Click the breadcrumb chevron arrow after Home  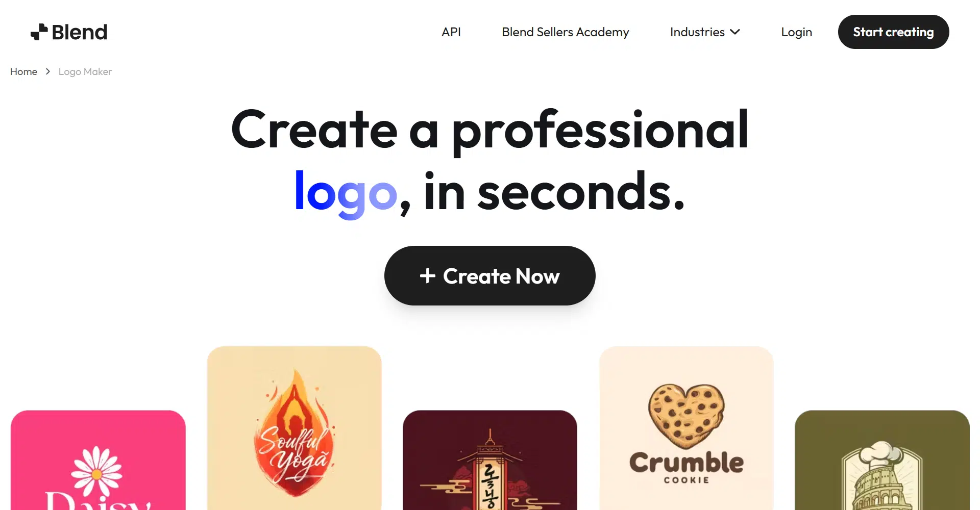48,71
